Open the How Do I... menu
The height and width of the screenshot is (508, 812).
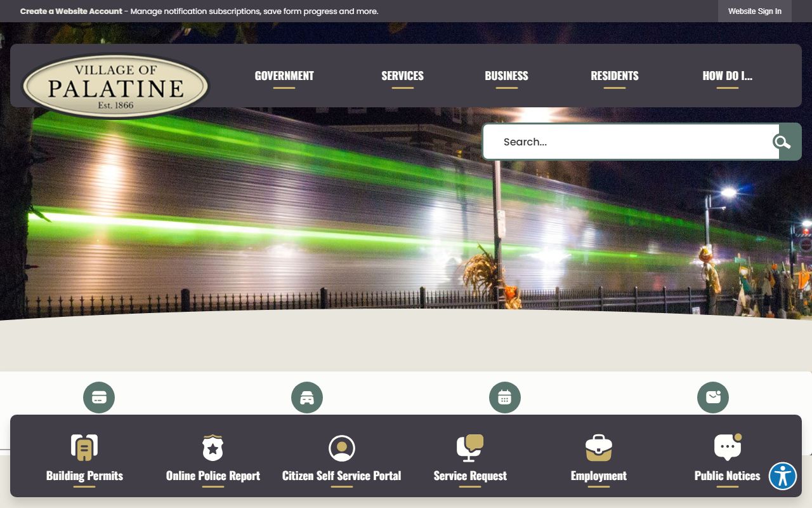click(727, 76)
